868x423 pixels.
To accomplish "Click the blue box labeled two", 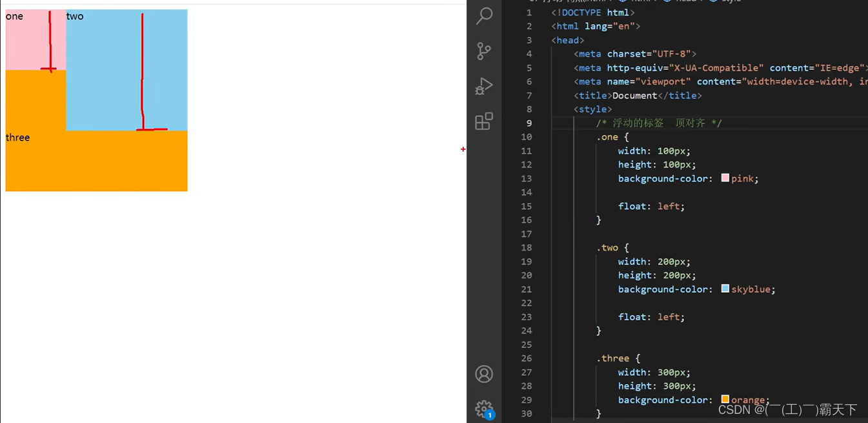I will [126, 70].
